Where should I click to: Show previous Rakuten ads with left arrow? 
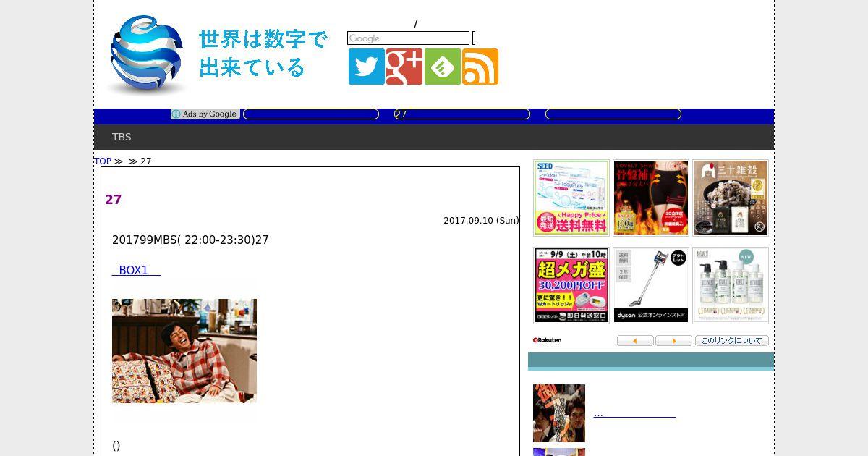pyautogui.click(x=635, y=341)
